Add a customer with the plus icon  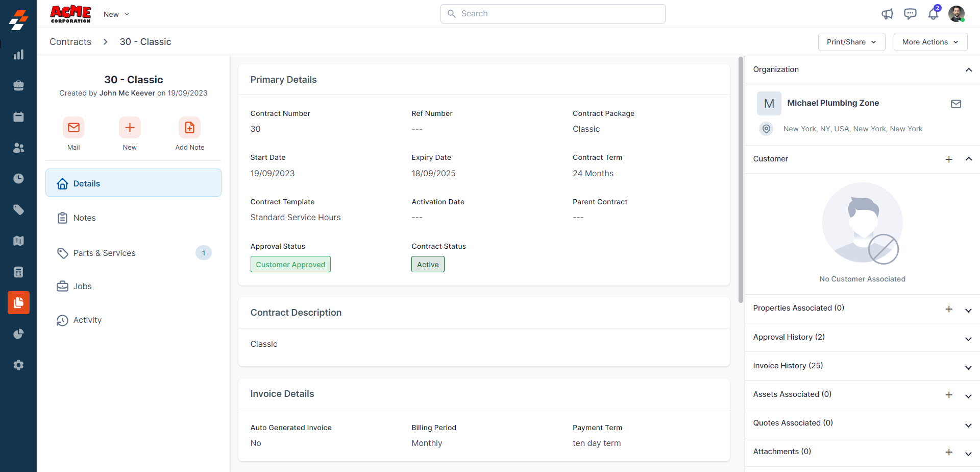pos(949,159)
